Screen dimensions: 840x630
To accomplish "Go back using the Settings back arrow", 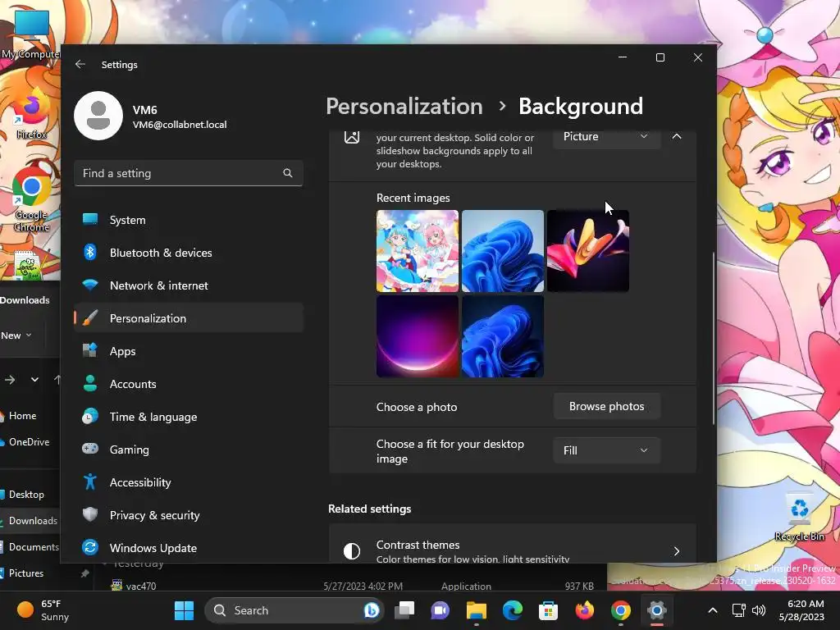I will [x=80, y=64].
